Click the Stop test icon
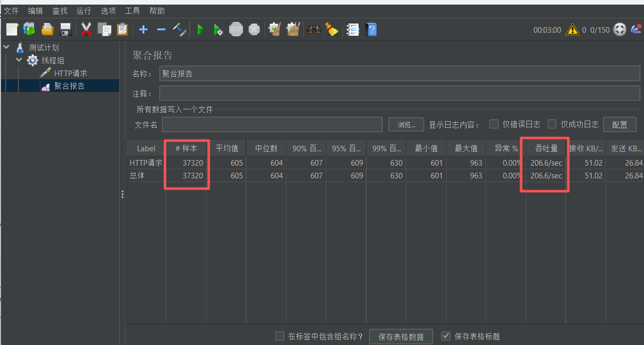This screenshot has width=644, height=345. [x=236, y=29]
